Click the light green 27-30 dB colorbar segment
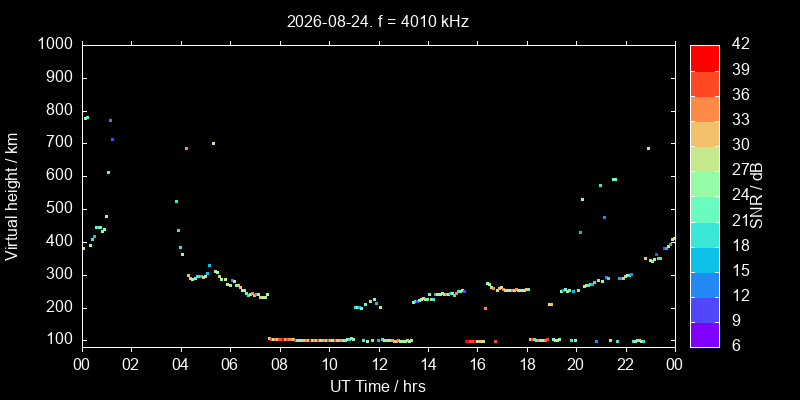This screenshot has width=800, height=400. pos(705,159)
